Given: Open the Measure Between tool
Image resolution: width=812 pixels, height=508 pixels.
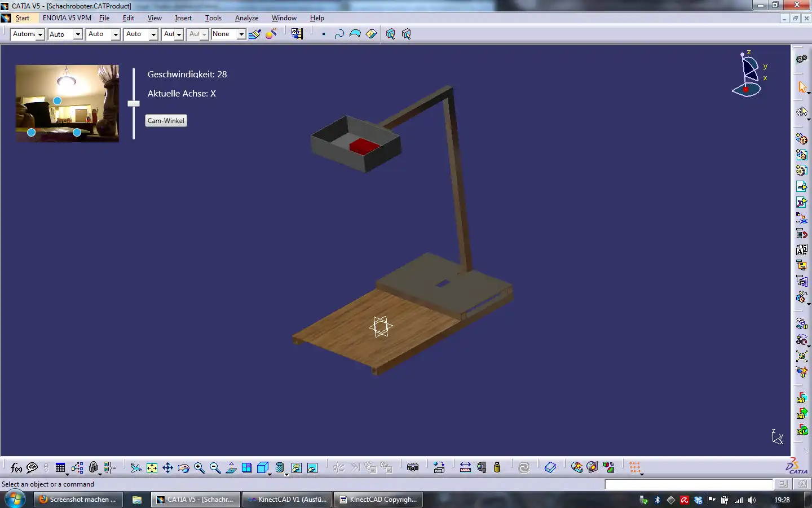Looking at the screenshot, I should tap(465, 467).
